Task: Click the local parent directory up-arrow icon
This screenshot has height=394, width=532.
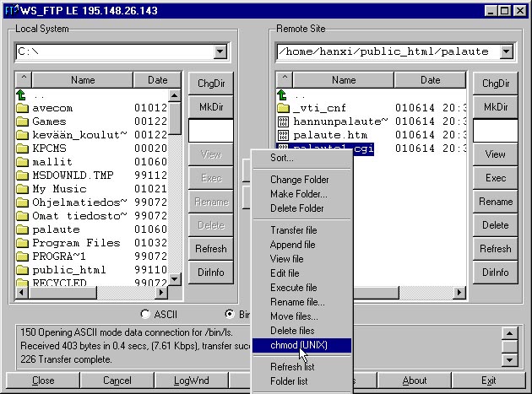Action: (22, 95)
